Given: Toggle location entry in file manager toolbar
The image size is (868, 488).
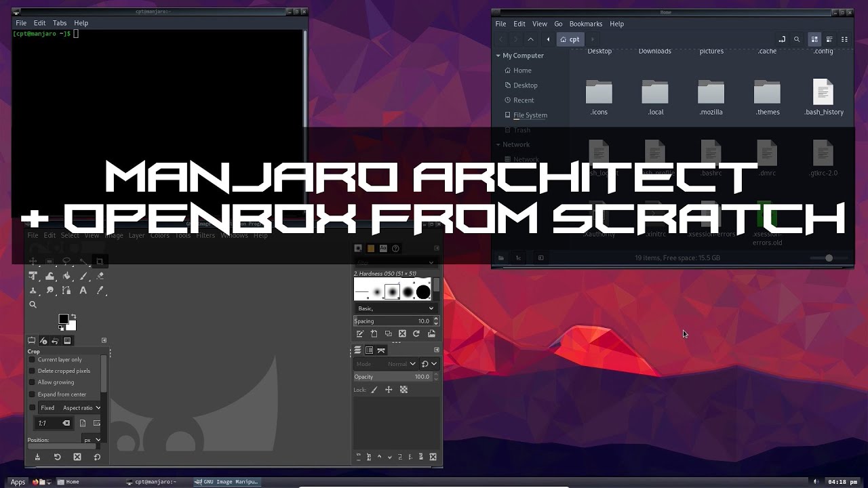Looking at the screenshot, I should tap(782, 39).
